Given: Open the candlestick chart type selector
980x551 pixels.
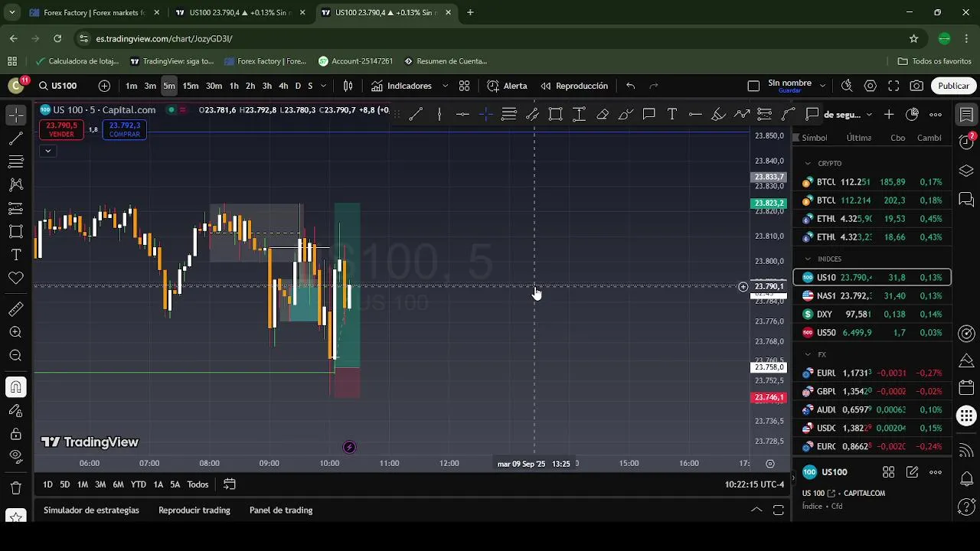Looking at the screenshot, I should (x=348, y=86).
